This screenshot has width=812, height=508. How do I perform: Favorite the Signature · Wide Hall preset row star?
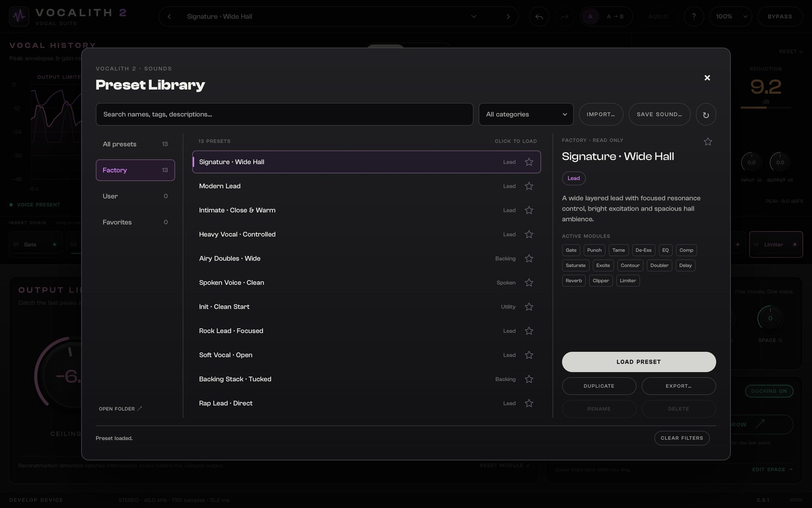(529, 162)
